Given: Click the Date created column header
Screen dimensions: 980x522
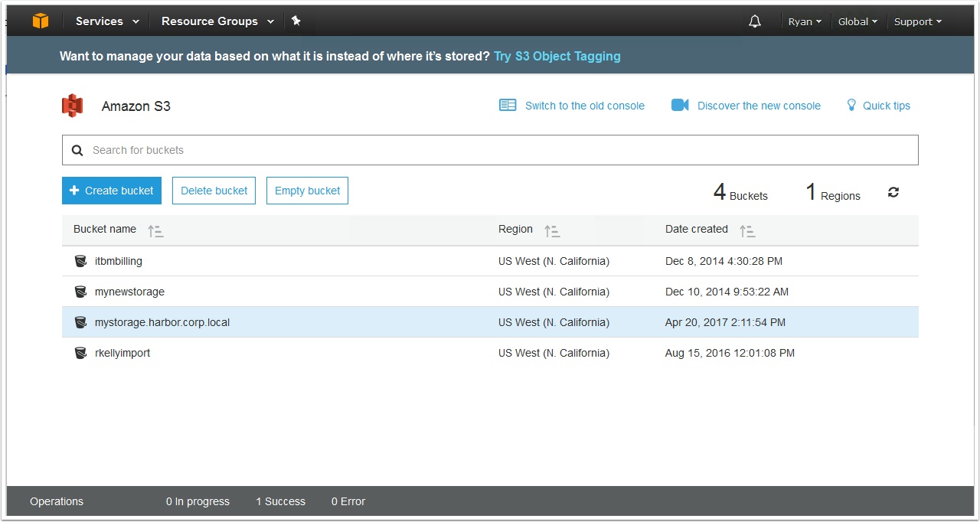Looking at the screenshot, I should [697, 229].
